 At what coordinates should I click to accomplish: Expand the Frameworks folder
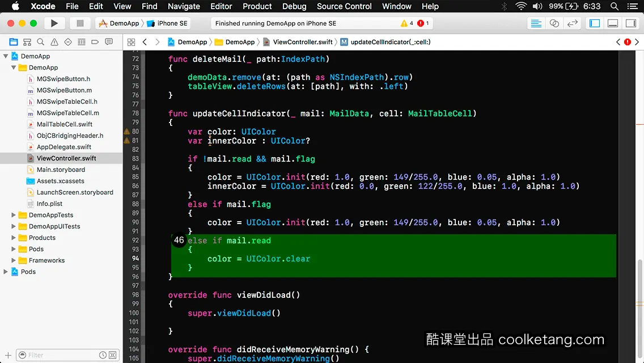pos(14,260)
